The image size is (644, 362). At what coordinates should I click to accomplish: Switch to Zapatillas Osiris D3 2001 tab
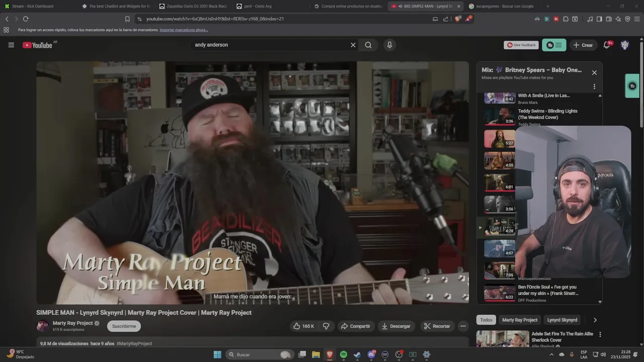(193, 6)
